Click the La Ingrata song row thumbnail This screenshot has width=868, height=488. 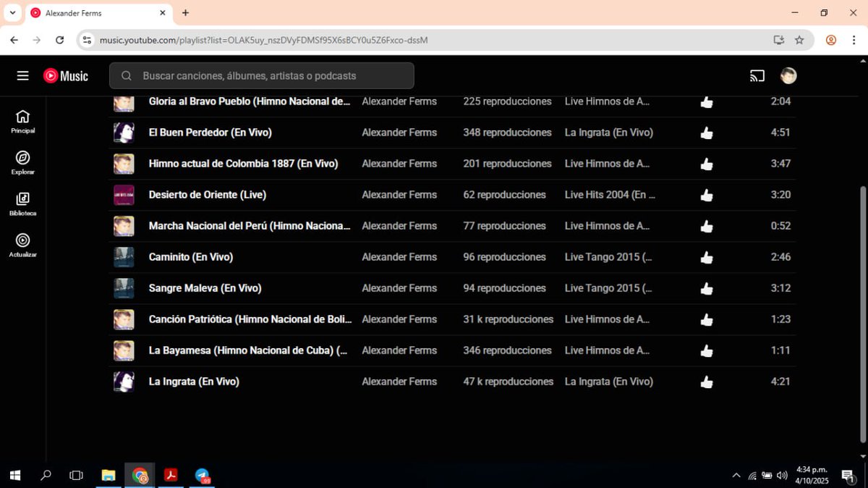click(124, 382)
